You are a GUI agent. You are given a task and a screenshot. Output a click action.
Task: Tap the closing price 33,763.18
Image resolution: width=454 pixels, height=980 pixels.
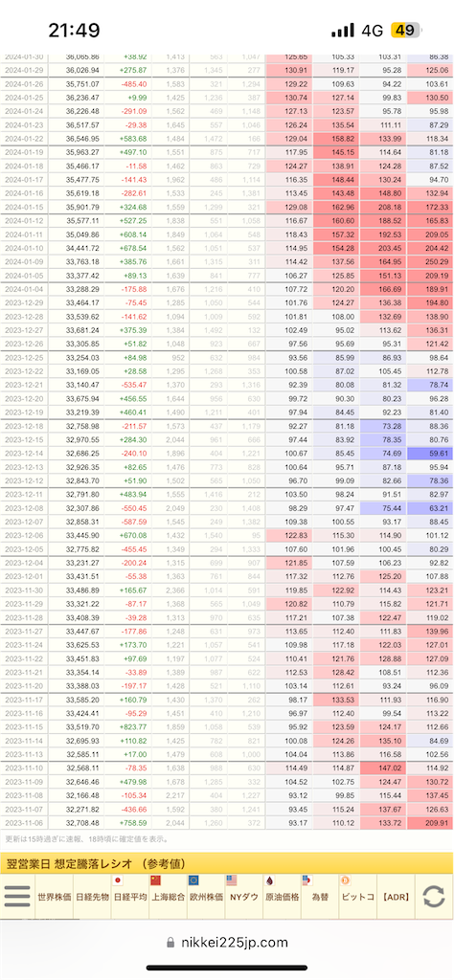tap(81, 261)
